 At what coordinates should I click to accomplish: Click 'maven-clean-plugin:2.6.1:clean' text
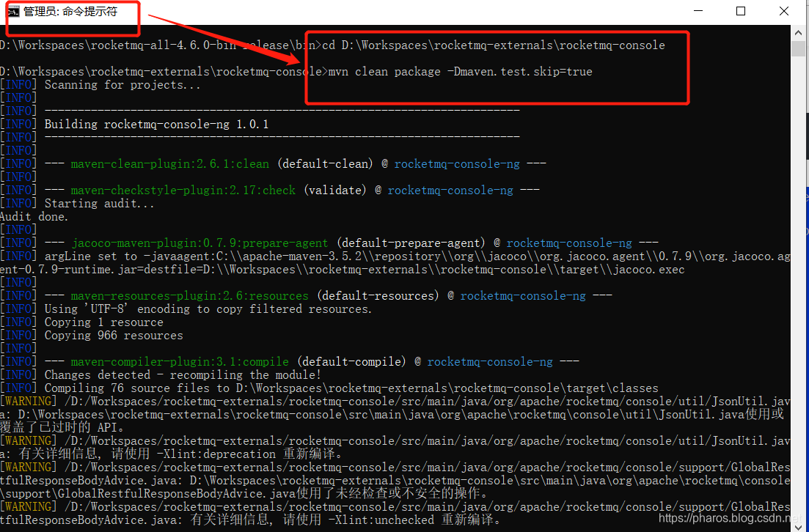pos(169,164)
